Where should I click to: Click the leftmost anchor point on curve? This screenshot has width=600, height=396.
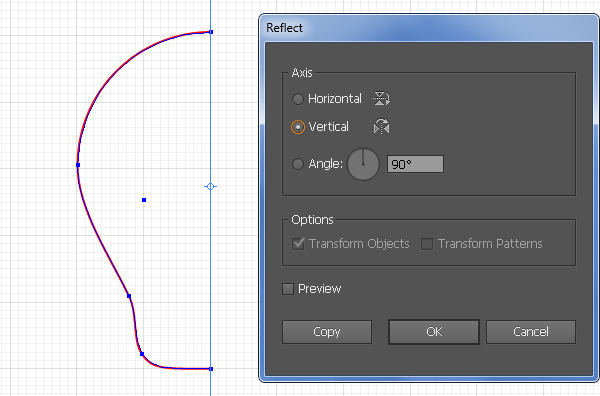tap(78, 165)
